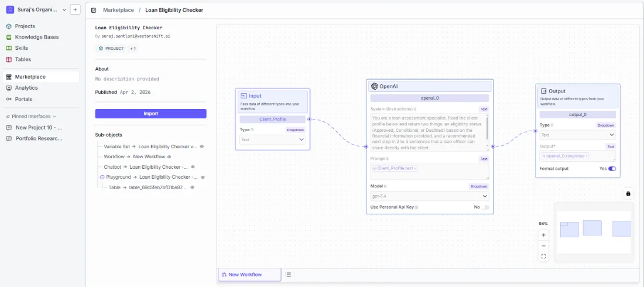Click the Client_Profile name field

(273, 119)
